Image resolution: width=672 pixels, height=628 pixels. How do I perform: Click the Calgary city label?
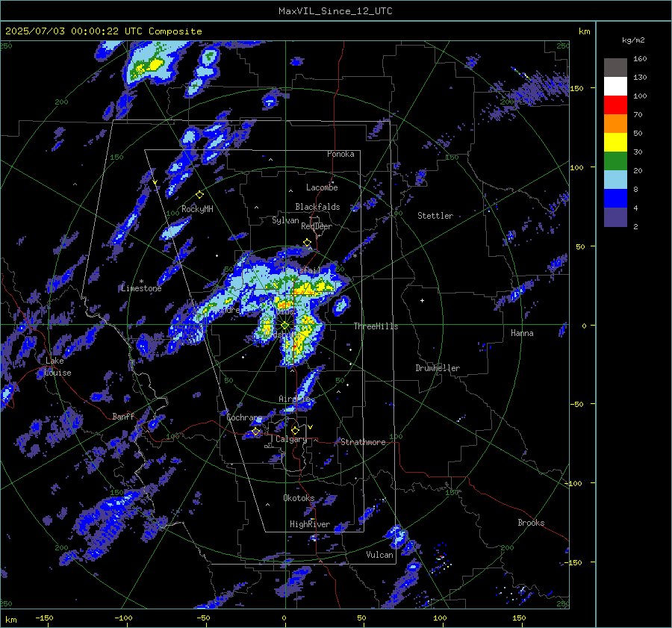click(x=291, y=439)
